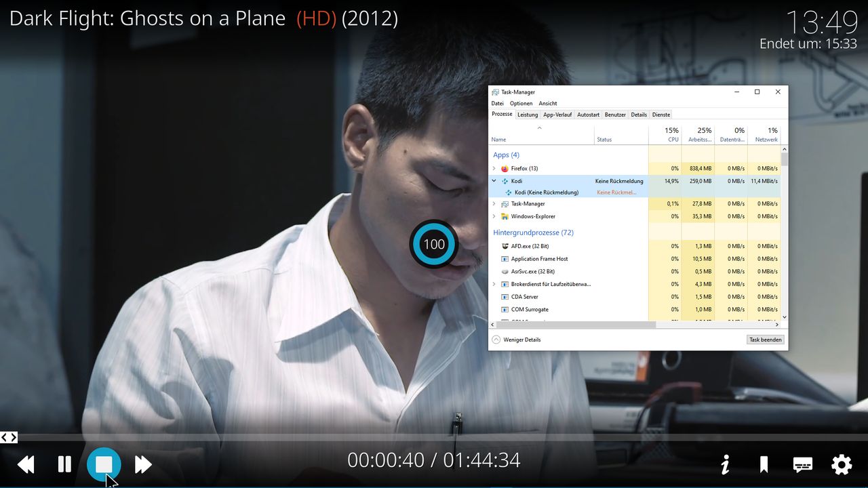Click the Windows-Explorer folder icon
Image resolution: width=868 pixels, height=488 pixels.
click(505, 217)
